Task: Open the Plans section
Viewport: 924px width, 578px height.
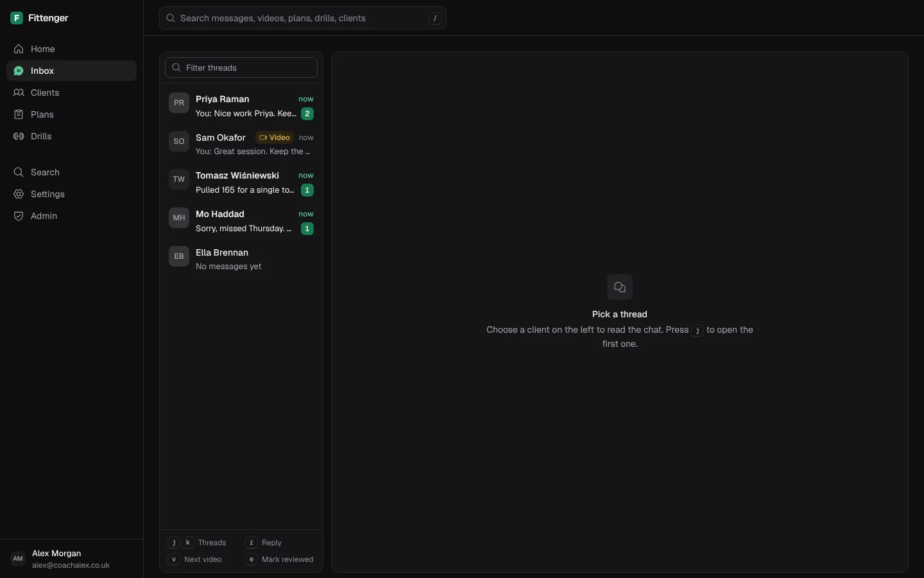Action: 71,114
